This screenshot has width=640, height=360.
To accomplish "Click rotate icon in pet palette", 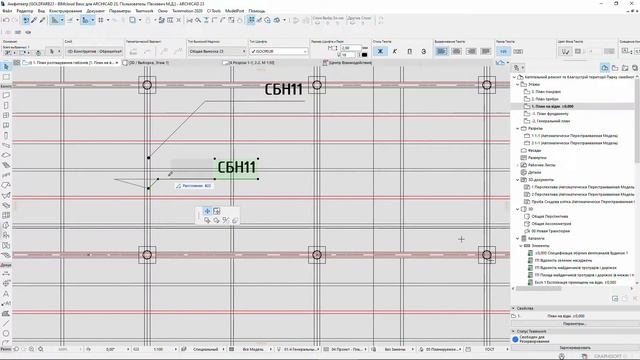I will coord(216,220).
